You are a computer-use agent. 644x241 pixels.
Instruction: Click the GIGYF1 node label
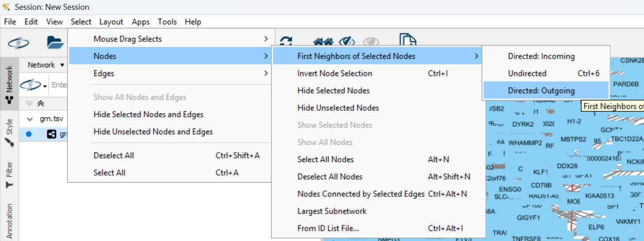point(528,218)
